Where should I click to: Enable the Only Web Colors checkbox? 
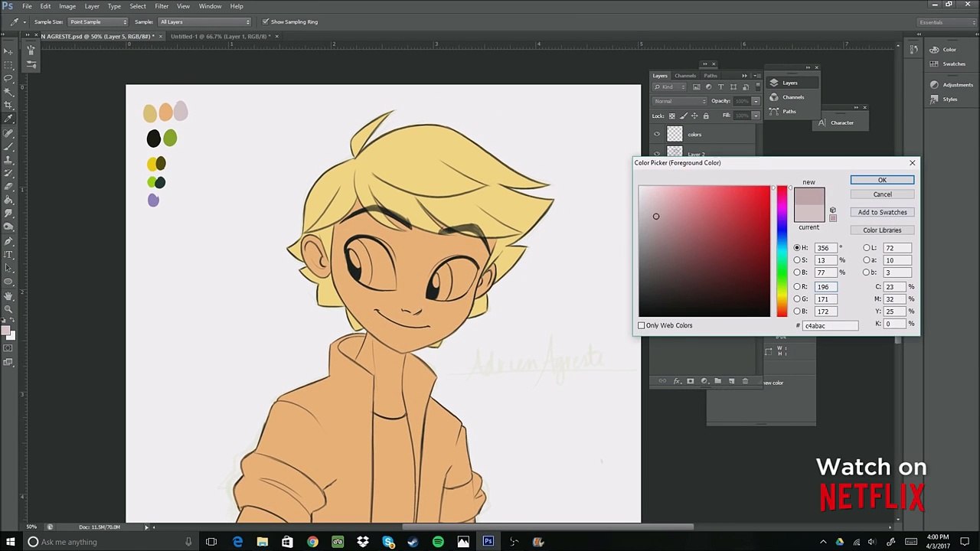click(x=642, y=325)
